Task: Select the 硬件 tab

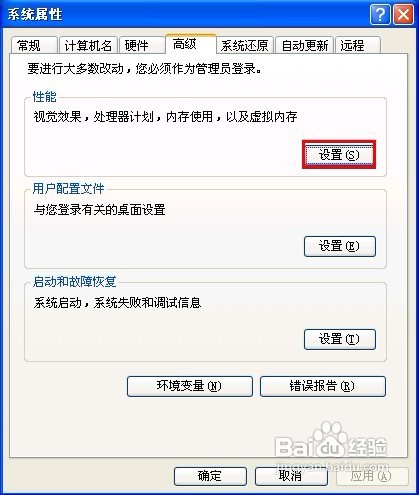Action: [x=142, y=45]
